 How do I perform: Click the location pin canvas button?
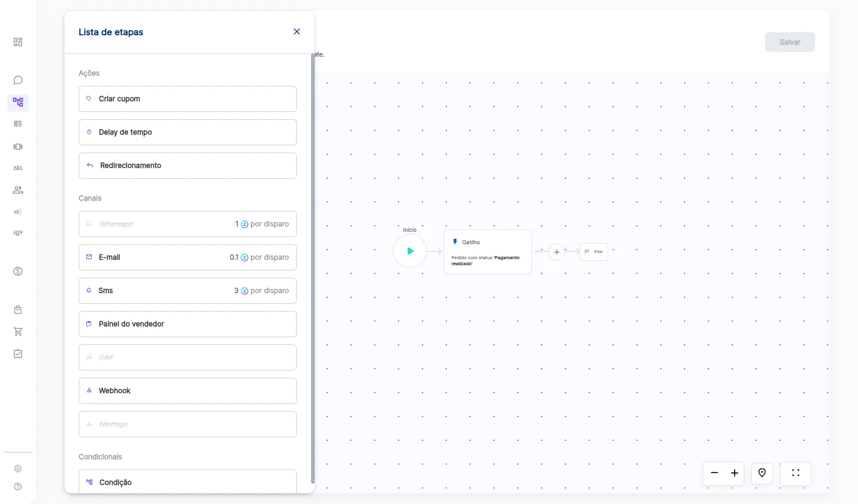(x=762, y=473)
